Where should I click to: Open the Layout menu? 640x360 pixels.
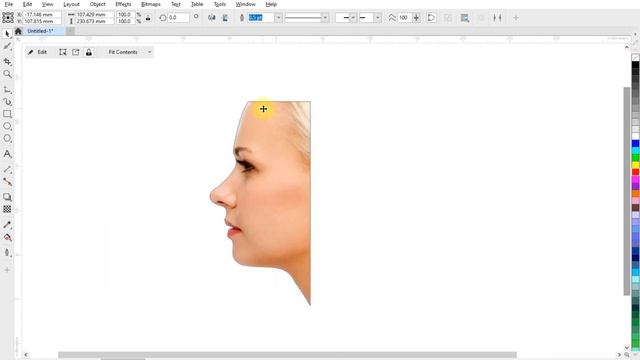pyautogui.click(x=71, y=4)
